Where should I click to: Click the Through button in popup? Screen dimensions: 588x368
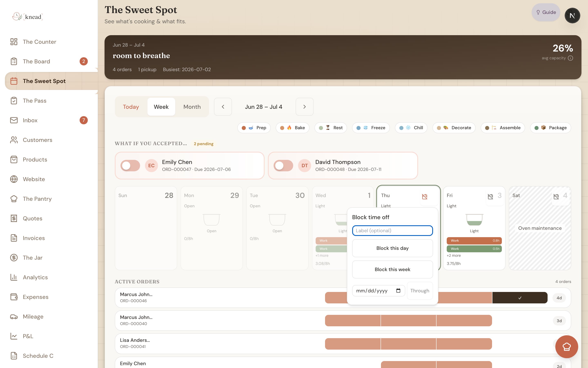tap(420, 291)
